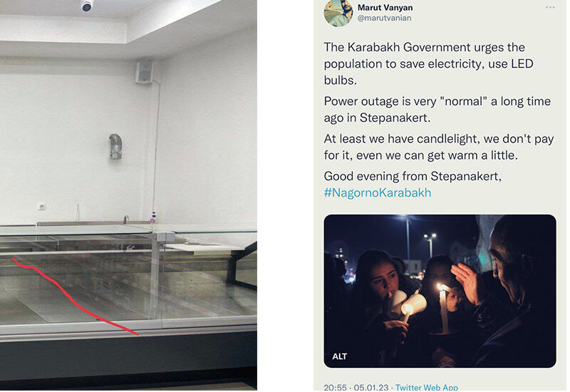Click the "Power outage is very normal" paragraph
Screen dimensions: 570x392
pyautogui.click(x=437, y=109)
